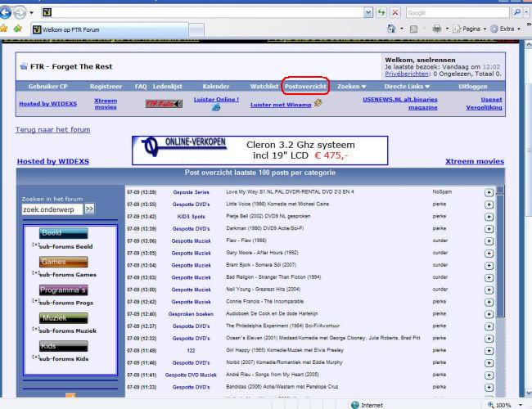Click the RSS feeds icon
Image resolution: width=532 pixels, height=409 pixels.
(413, 29)
